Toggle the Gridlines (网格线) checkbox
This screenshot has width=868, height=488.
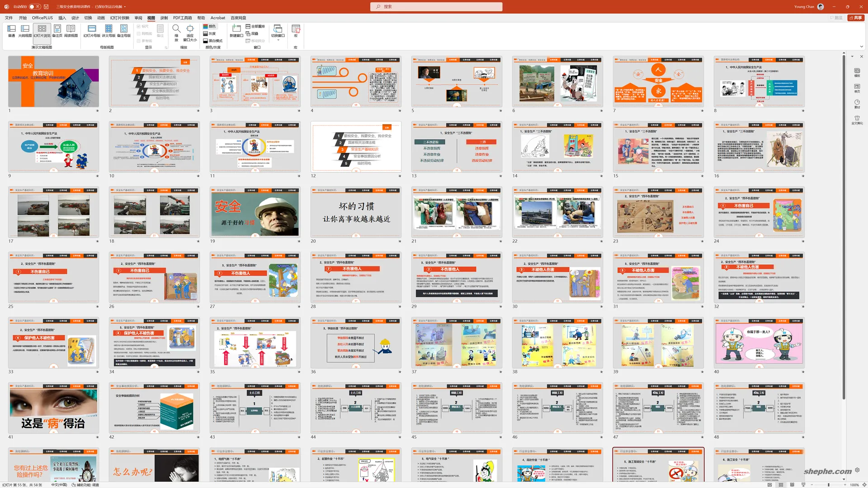[139, 33]
